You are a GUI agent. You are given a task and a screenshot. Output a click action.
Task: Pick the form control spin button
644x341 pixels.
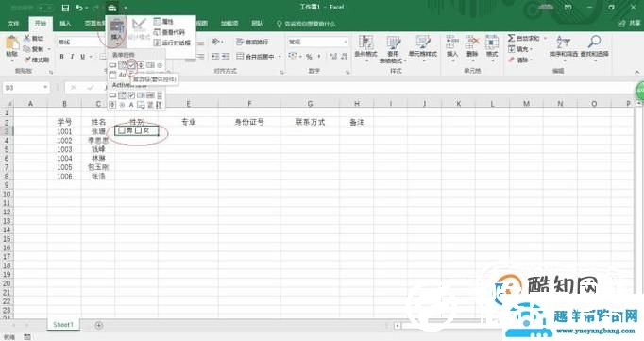tap(141, 65)
